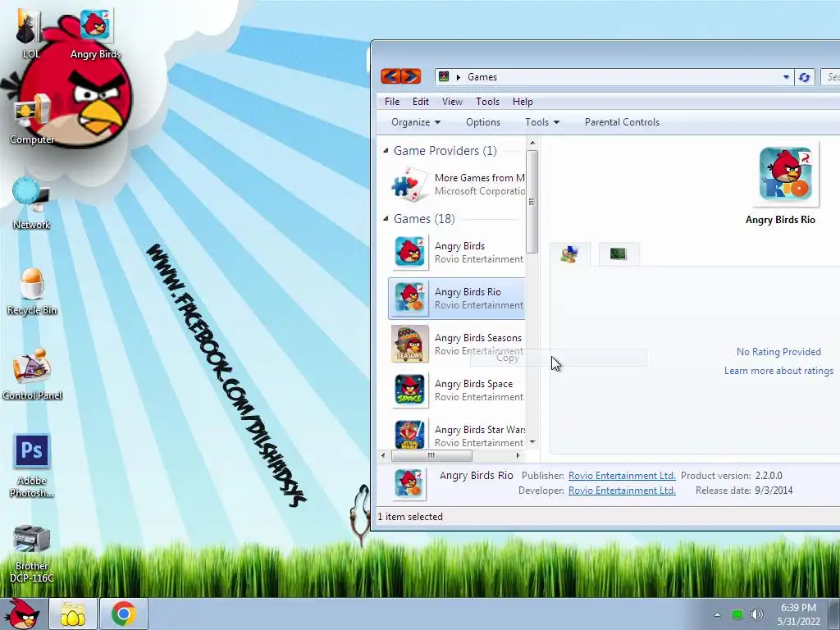The width and height of the screenshot is (840, 630).
Task: Refresh the Games folder view
Action: 804,77
